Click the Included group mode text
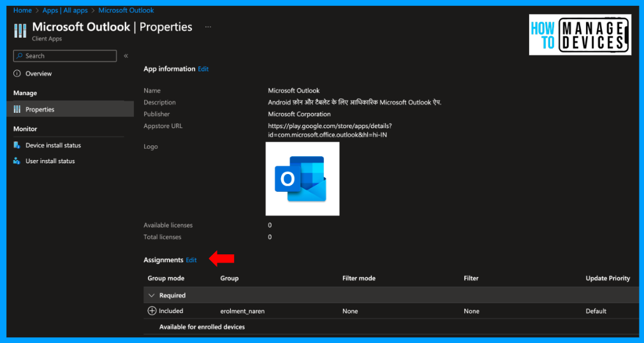Image resolution: width=644 pixels, height=343 pixels. [171, 311]
